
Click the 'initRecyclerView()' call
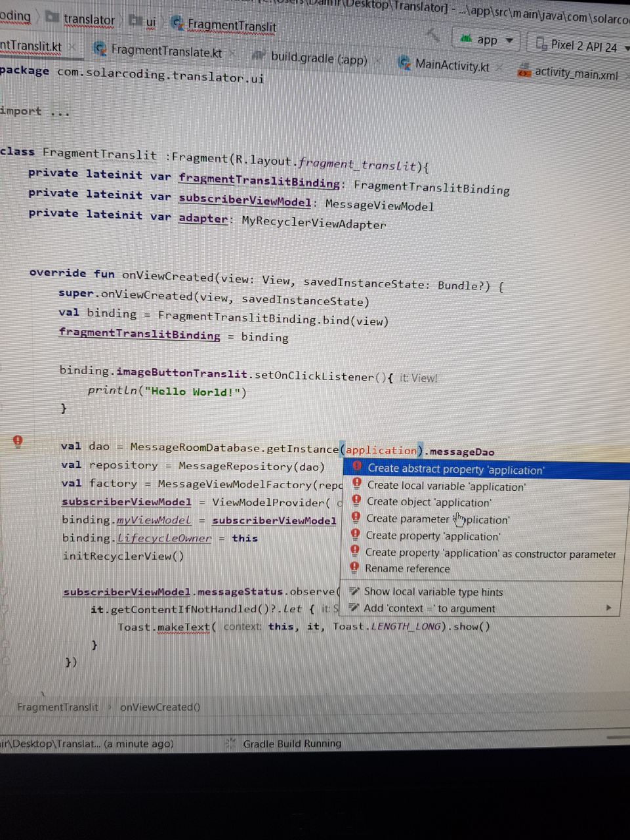click(x=123, y=556)
